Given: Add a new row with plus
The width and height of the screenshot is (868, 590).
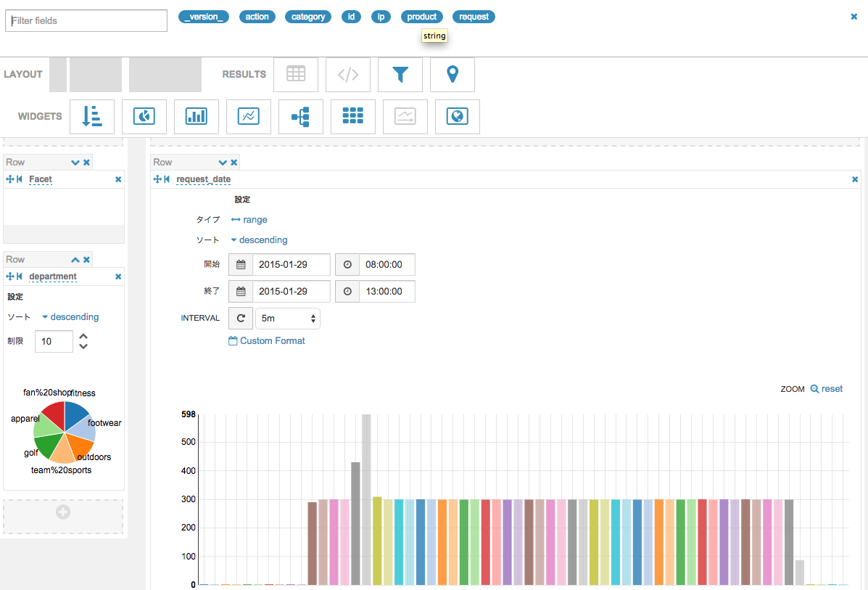Looking at the screenshot, I should [63, 512].
